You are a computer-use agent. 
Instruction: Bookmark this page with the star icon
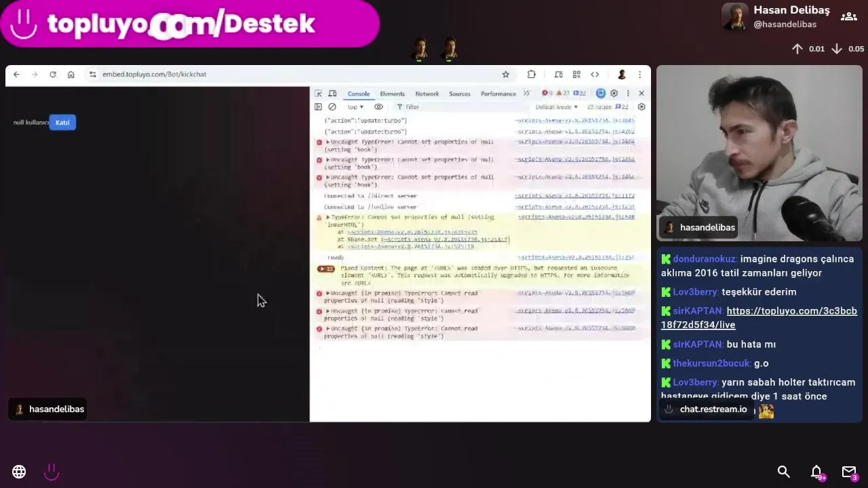pos(505,75)
